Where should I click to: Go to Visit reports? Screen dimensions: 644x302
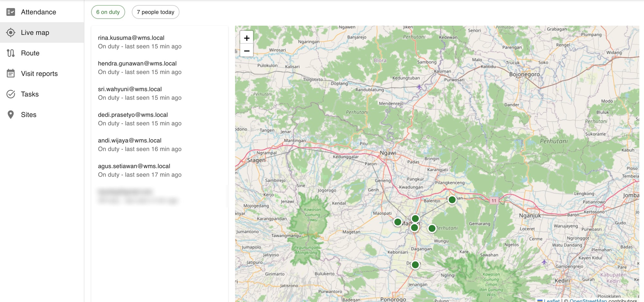42,74
